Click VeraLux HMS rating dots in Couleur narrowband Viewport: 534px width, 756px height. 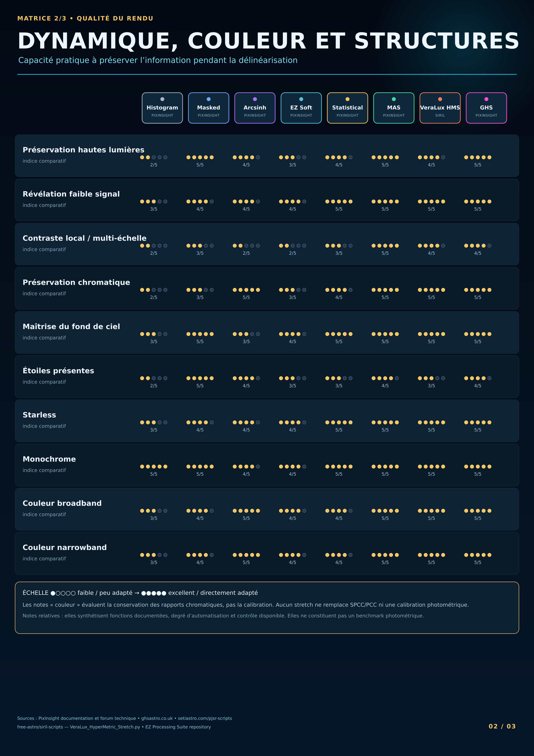[431, 555]
